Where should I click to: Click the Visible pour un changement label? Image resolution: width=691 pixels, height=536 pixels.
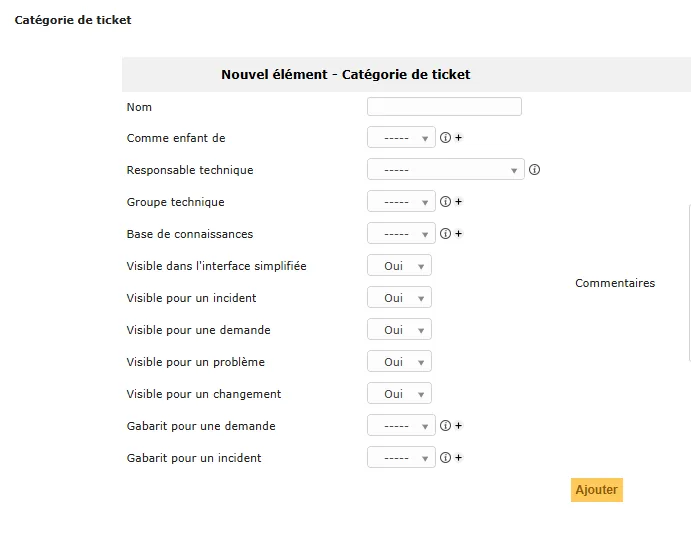pyautogui.click(x=204, y=394)
